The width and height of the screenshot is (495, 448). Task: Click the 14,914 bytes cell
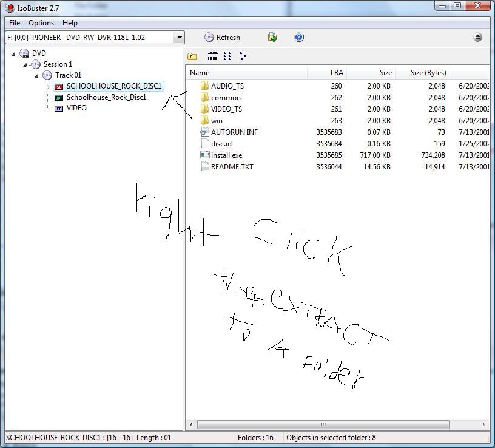(435, 167)
